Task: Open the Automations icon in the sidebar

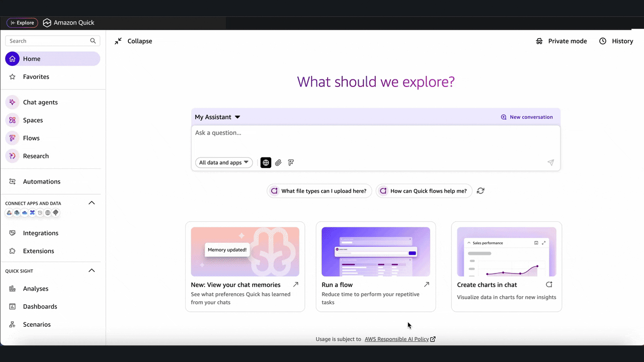Action: click(13, 182)
